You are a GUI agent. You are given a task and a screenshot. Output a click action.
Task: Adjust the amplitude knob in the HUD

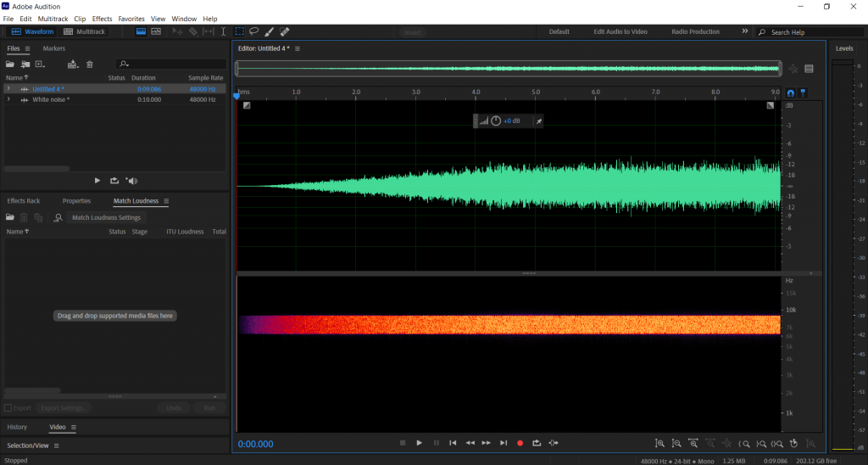496,121
